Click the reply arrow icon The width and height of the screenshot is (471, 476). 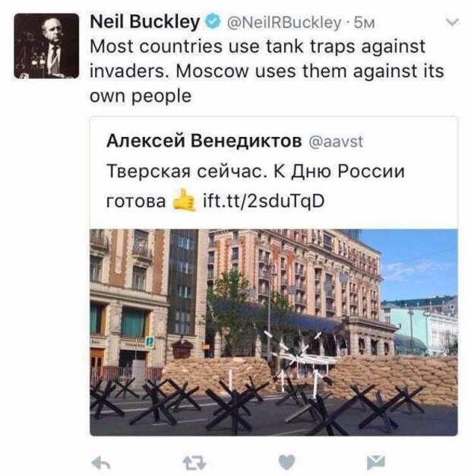click(x=100, y=463)
